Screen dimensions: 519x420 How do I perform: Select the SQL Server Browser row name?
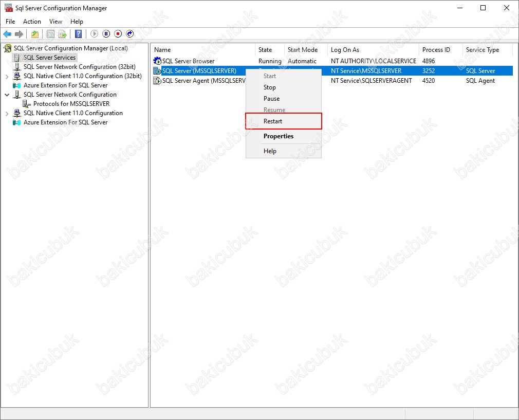[189, 61]
